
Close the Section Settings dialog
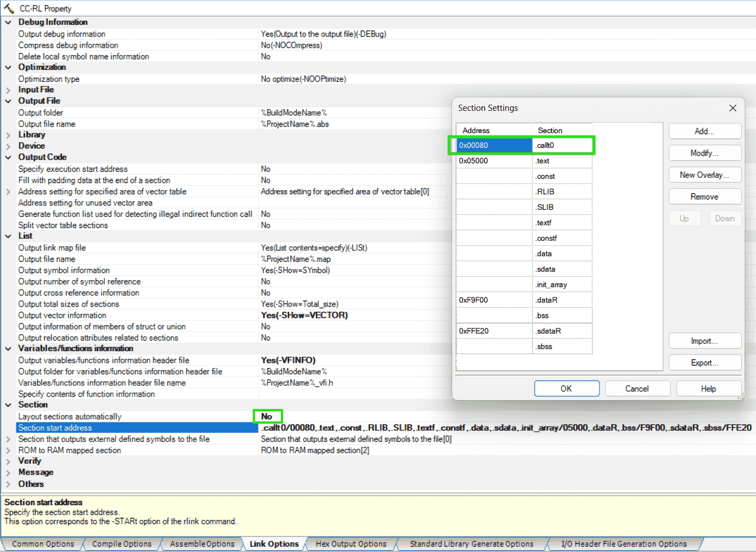(732, 108)
